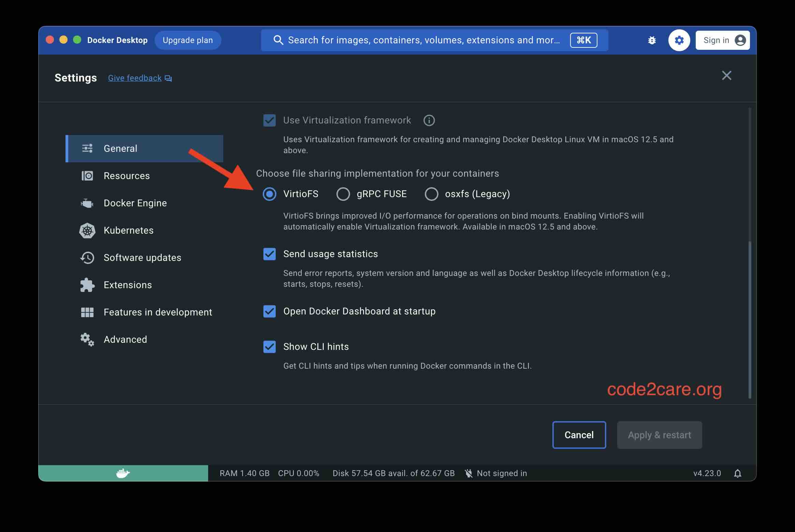Screen dimensions: 795x532
Task: Disable Open Docker Dashboard at startup
Action: coord(270,311)
